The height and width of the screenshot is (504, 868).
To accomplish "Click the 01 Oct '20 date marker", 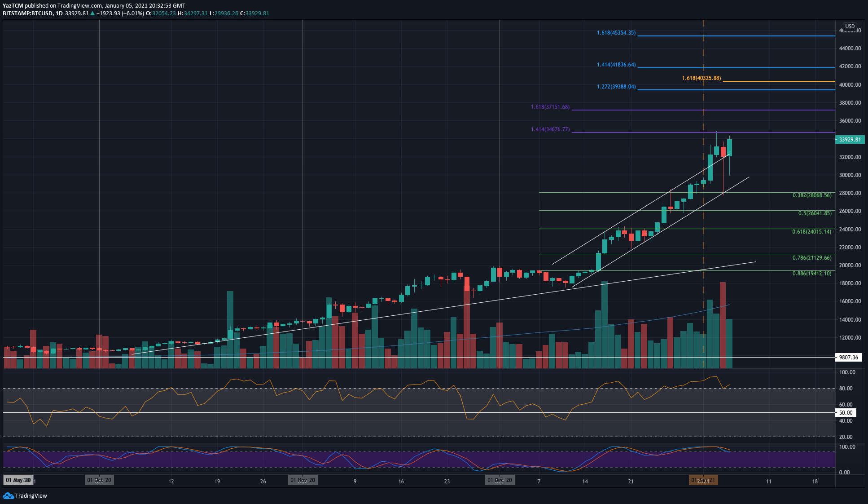I will [99, 480].
